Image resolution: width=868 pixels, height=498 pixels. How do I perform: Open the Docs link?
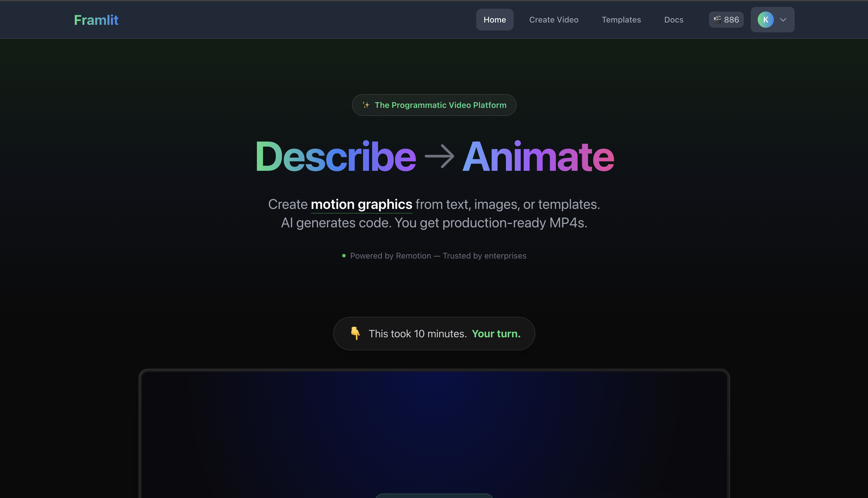coord(673,20)
